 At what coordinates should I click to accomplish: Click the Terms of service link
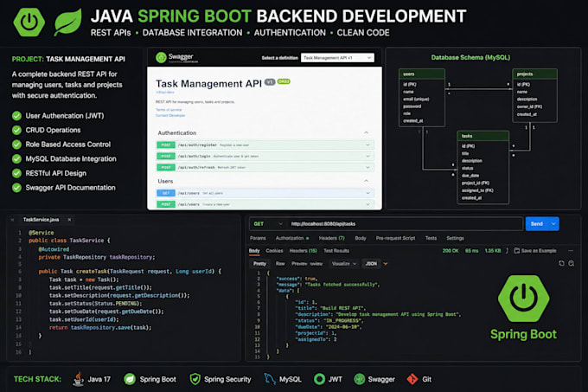tap(169, 110)
